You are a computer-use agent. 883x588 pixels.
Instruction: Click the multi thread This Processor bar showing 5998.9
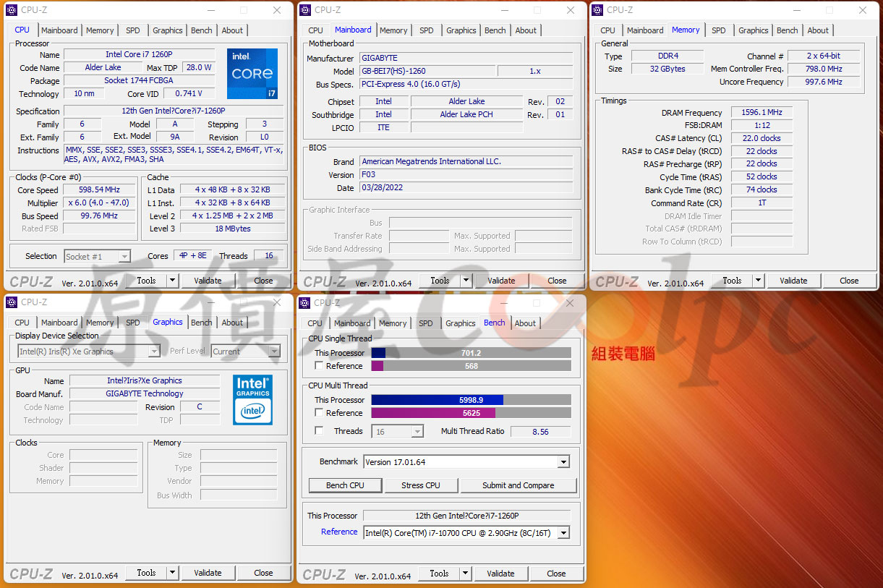coord(471,400)
